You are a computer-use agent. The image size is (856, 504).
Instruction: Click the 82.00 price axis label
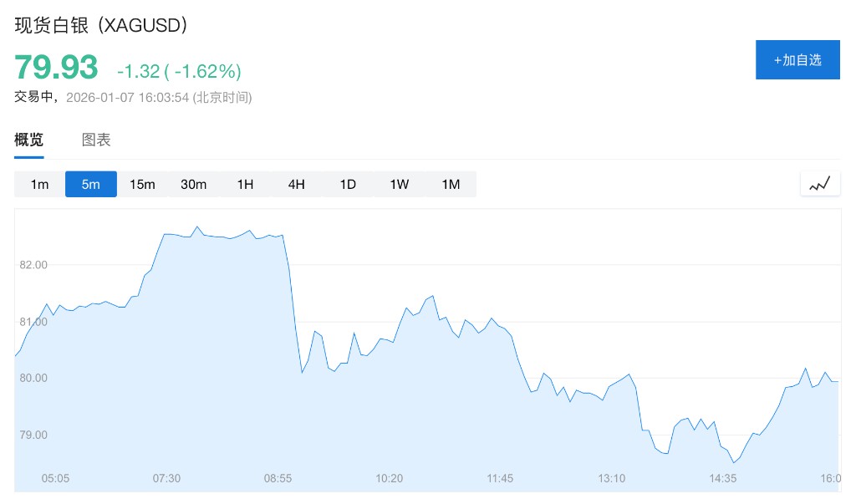pos(33,265)
